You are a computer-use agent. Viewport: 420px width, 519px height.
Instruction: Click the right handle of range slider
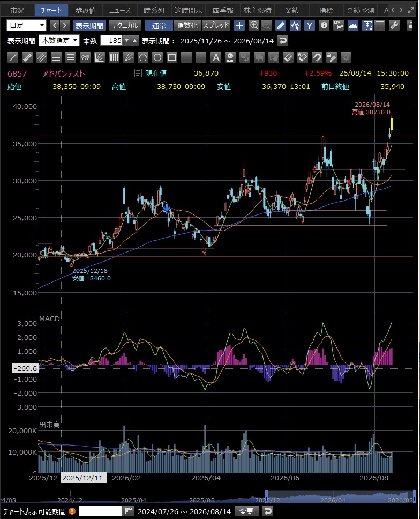click(414, 496)
